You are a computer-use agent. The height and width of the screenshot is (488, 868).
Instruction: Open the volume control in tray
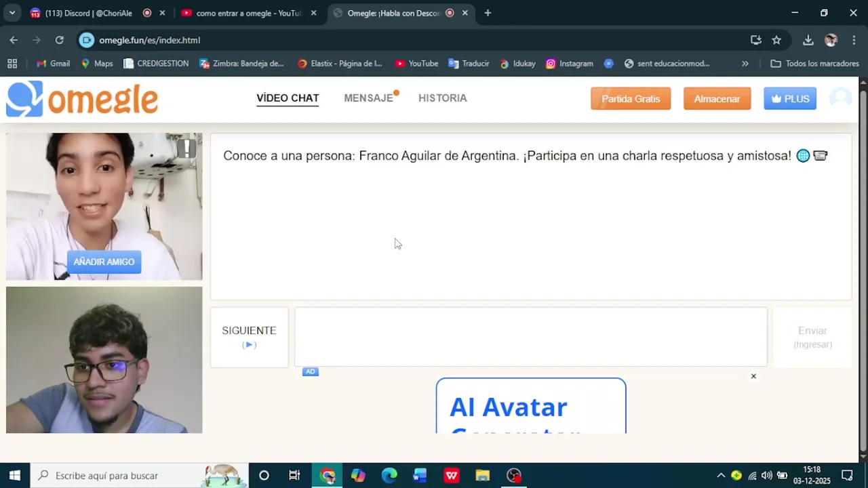coord(767,475)
